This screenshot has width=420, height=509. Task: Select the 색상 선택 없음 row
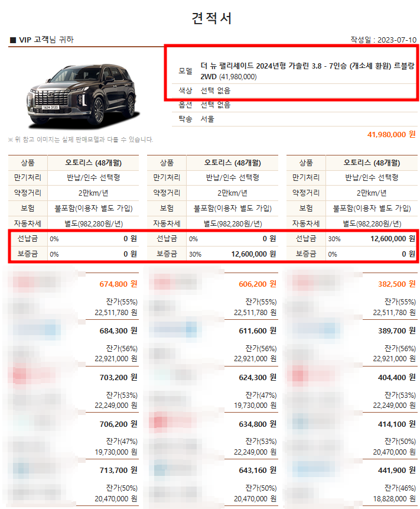(x=294, y=90)
